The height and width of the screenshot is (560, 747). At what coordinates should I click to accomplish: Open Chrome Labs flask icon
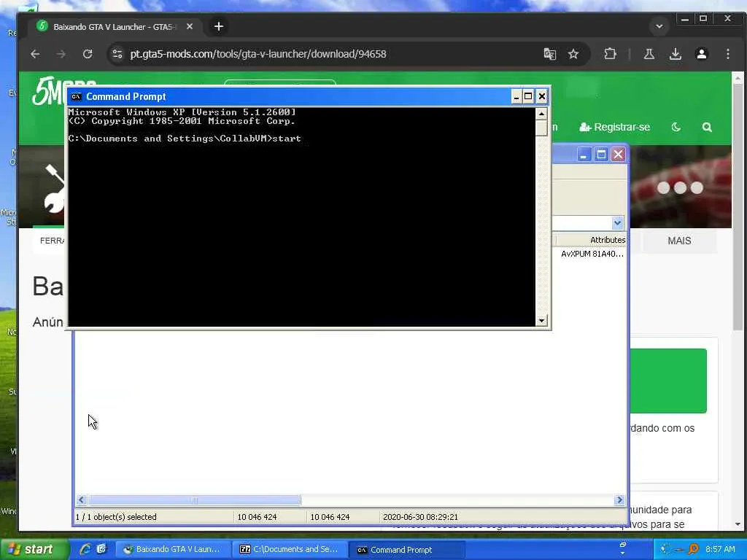(x=649, y=54)
